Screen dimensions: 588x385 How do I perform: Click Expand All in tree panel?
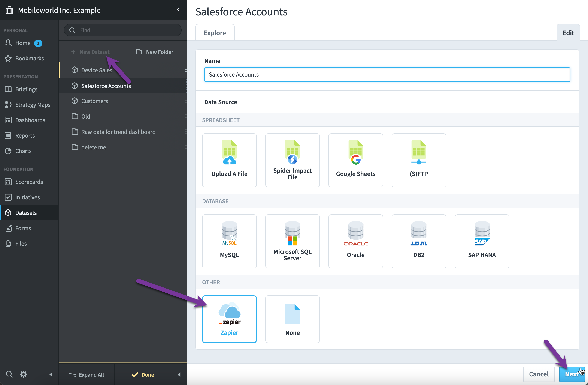point(87,374)
